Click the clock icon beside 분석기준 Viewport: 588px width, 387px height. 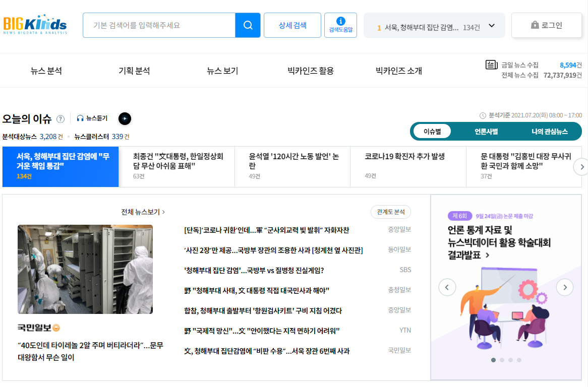[483, 115]
